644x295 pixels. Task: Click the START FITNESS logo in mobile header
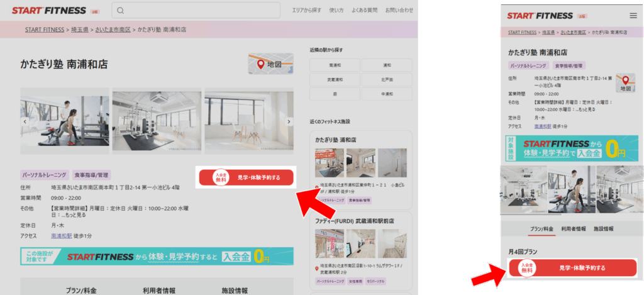coord(540,15)
